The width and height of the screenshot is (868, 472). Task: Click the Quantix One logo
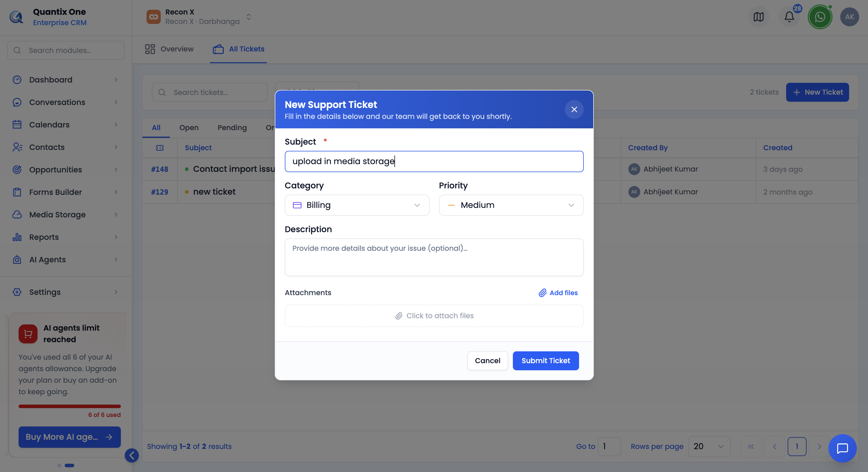[x=16, y=17]
